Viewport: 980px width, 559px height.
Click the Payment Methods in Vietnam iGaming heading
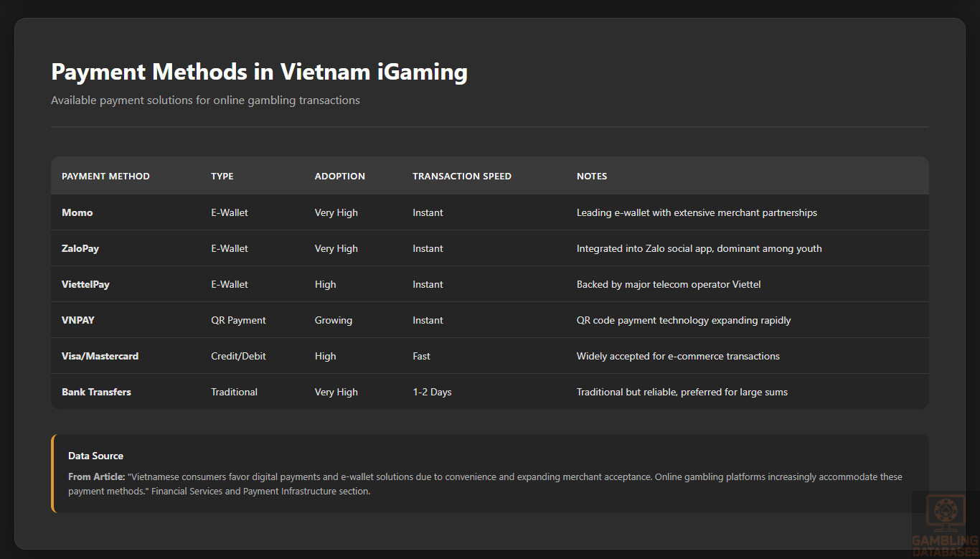pos(259,72)
